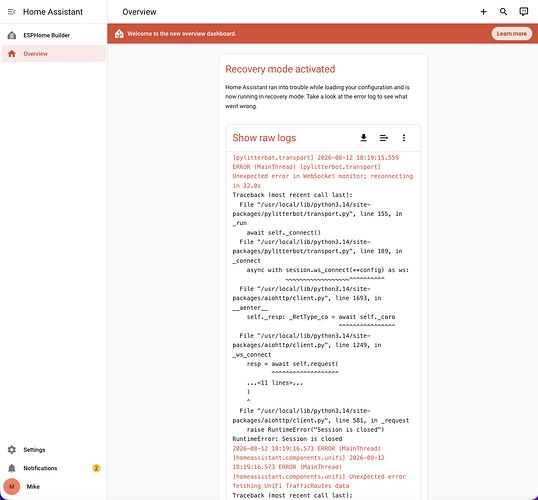This screenshot has height=500, width=538.
Task: Click the Settings gear icon
Action: click(x=12, y=450)
